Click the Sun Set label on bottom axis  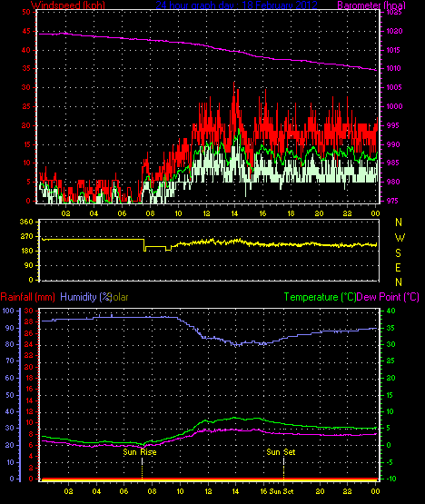pyautogui.click(x=282, y=491)
